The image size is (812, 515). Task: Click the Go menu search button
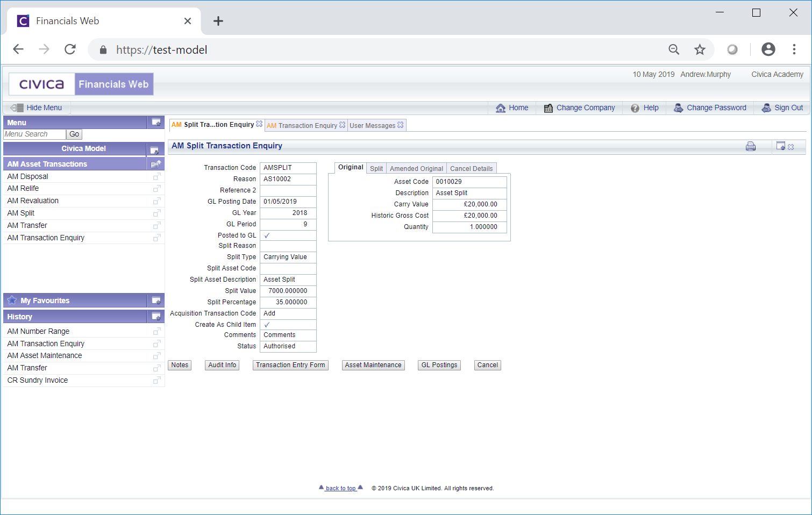74,134
